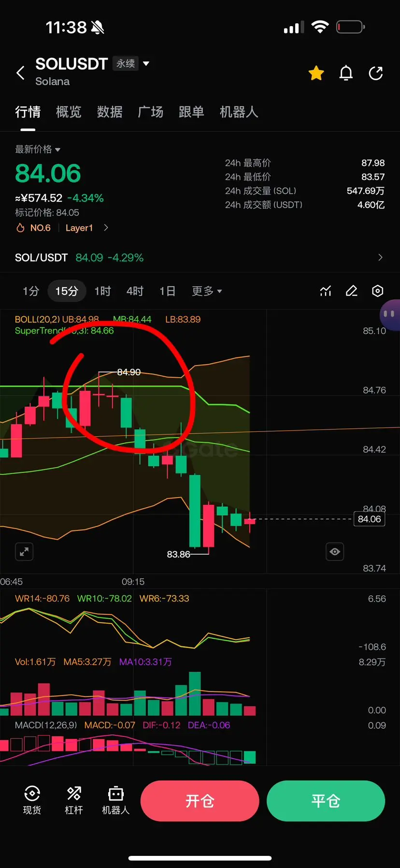400x868 pixels.
Task: Open the 杠杆 margin icon
Action: coord(74,800)
